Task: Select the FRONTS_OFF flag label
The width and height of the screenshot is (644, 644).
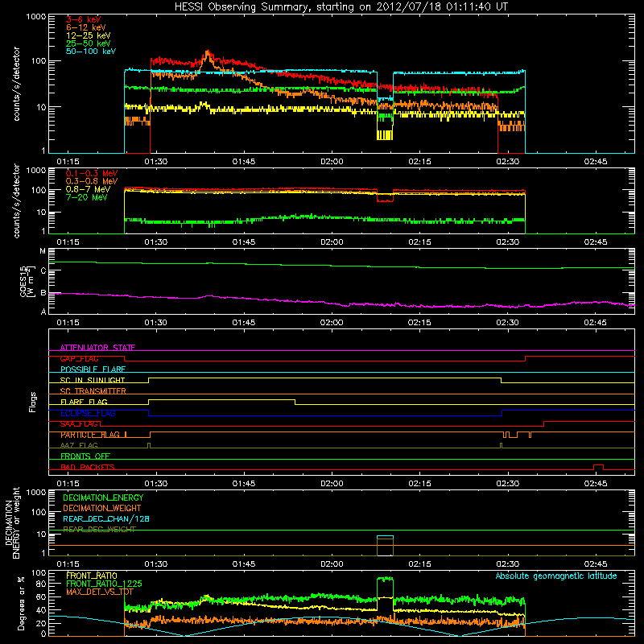Action: click(x=85, y=456)
